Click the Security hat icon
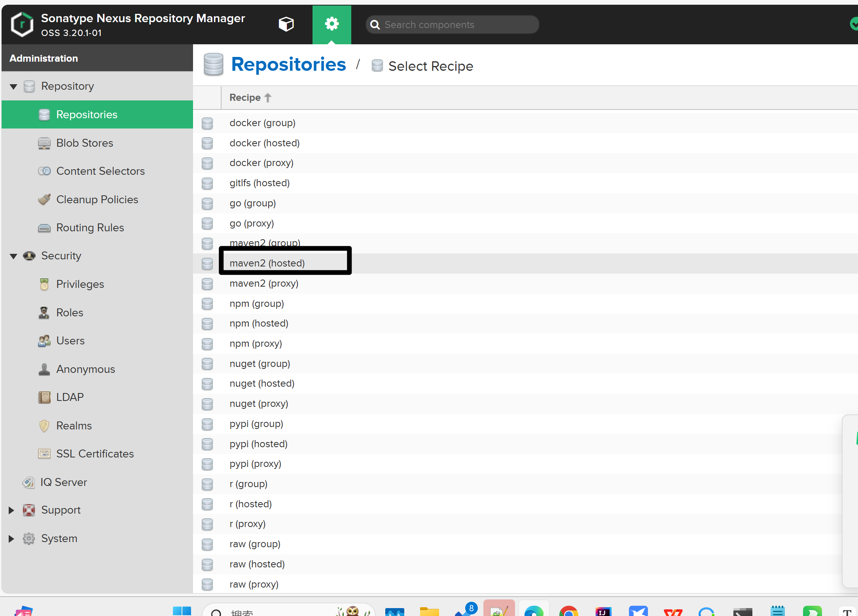 (x=29, y=256)
